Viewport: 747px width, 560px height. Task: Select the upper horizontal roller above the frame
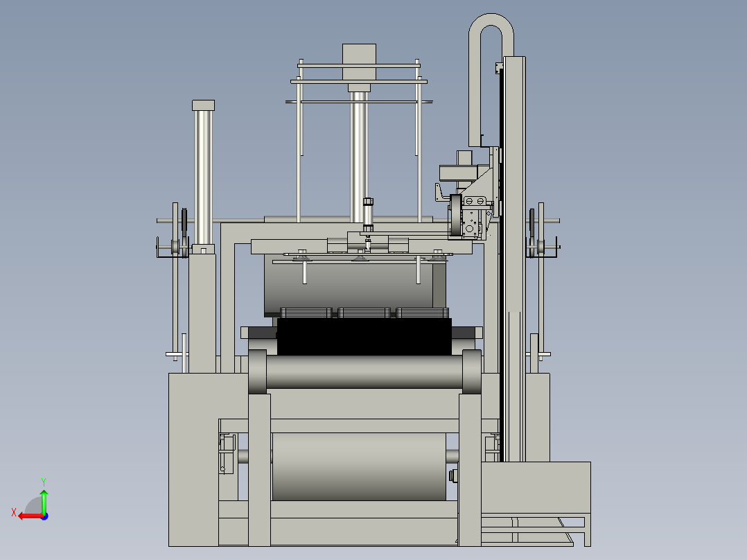tap(364, 371)
